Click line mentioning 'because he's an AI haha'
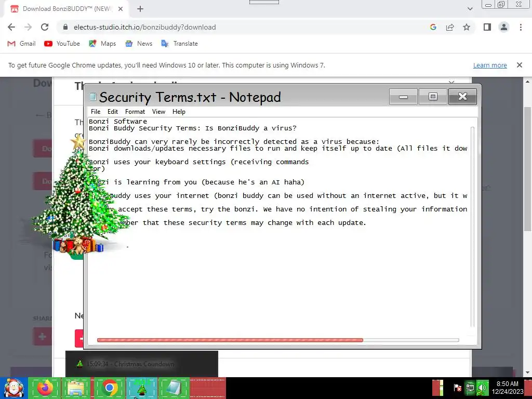Image resolution: width=532 pixels, height=399 pixels. pos(197,182)
